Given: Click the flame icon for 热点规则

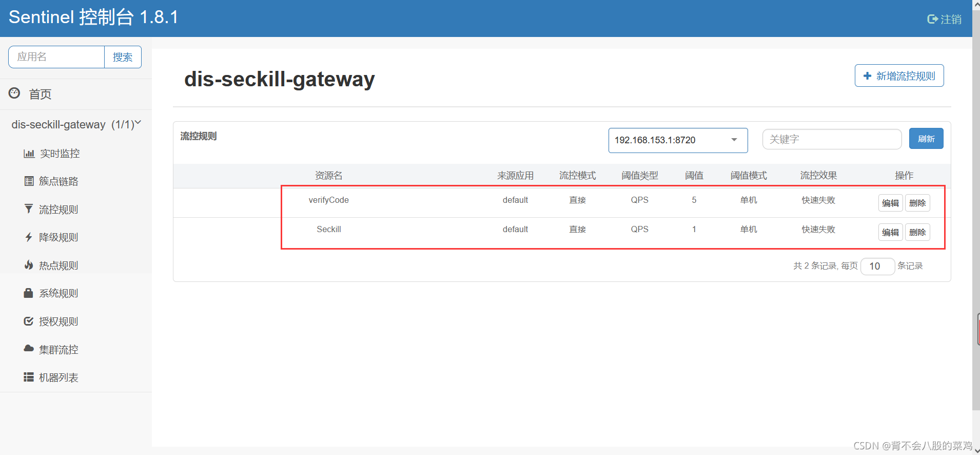Looking at the screenshot, I should click(29, 265).
